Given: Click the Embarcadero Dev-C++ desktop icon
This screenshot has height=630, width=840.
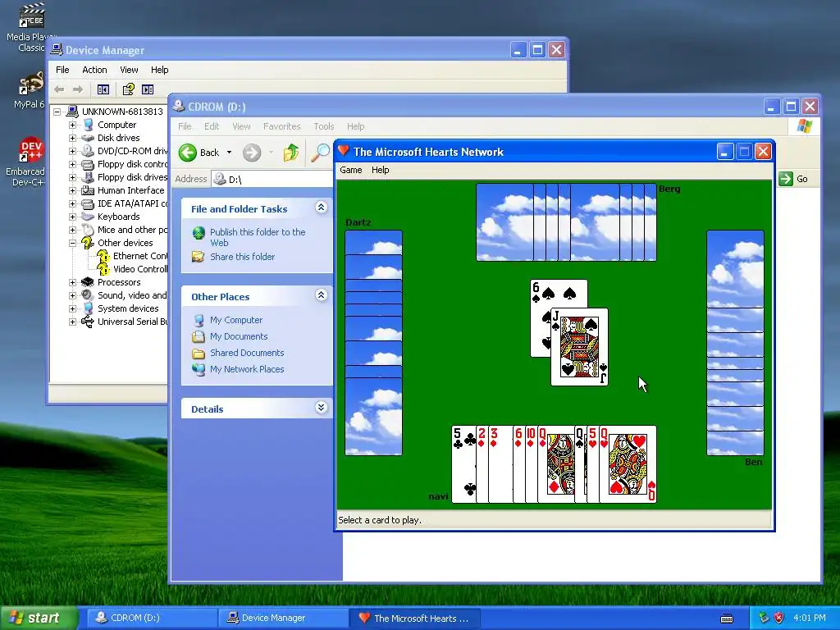Looking at the screenshot, I should click(25, 162).
